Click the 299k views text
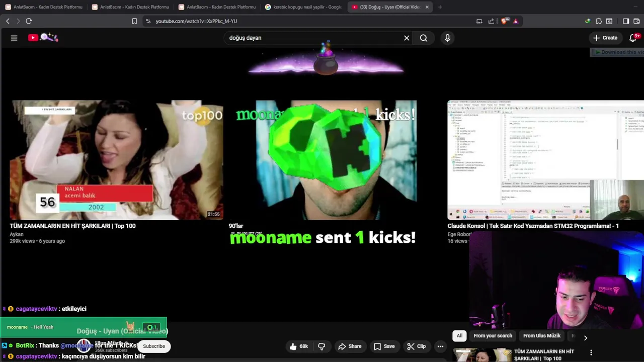644x362 pixels. pyautogui.click(x=22, y=241)
